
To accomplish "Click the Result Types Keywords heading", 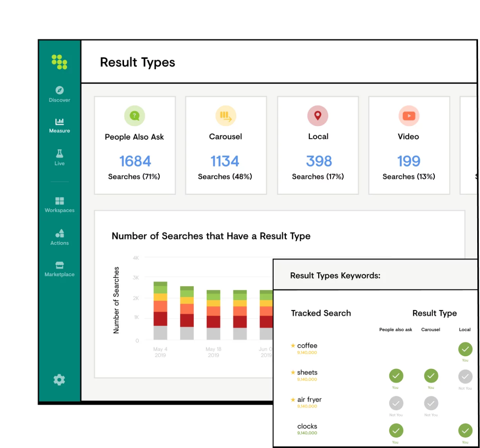I will point(335,275).
